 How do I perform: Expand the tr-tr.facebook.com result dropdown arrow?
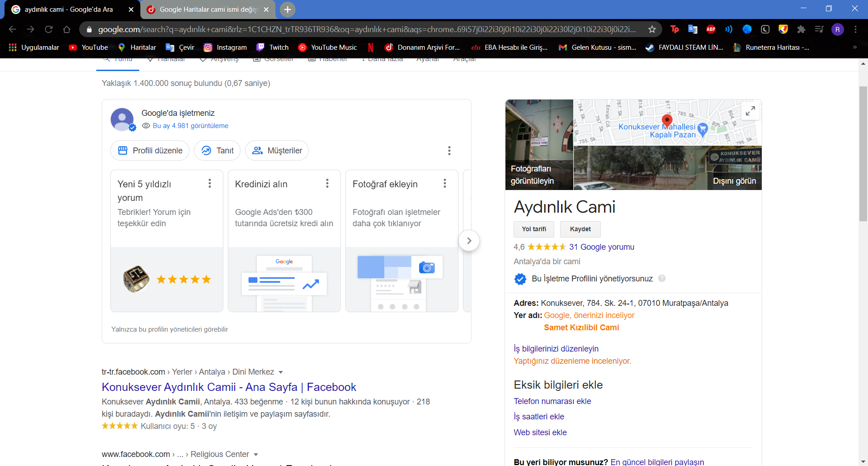pyautogui.click(x=281, y=372)
